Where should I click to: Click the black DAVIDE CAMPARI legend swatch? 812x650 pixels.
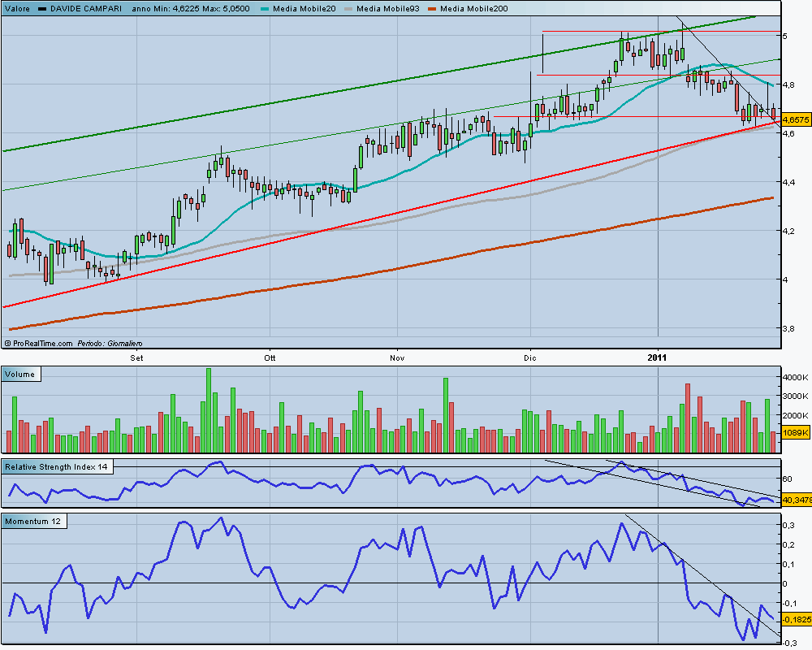42,9
